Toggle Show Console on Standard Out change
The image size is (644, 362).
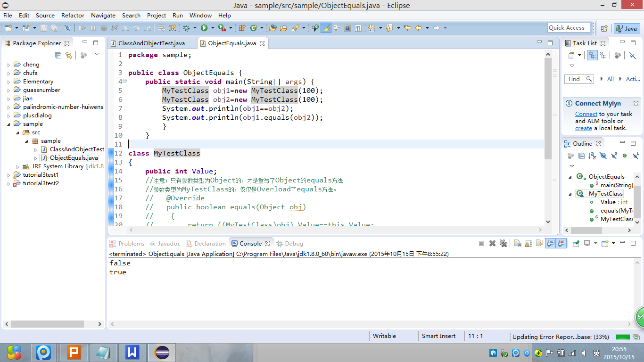click(550, 243)
